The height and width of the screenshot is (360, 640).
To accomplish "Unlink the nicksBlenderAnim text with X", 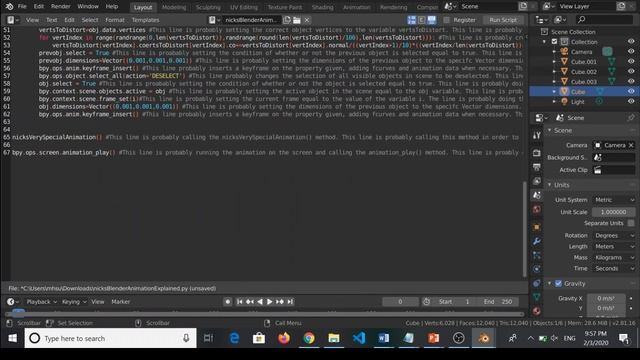I will click(307, 20).
